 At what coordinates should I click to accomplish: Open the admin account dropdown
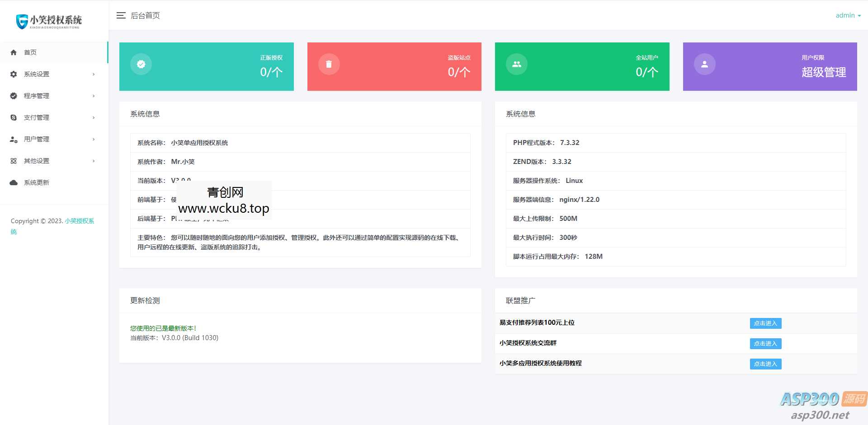[848, 15]
